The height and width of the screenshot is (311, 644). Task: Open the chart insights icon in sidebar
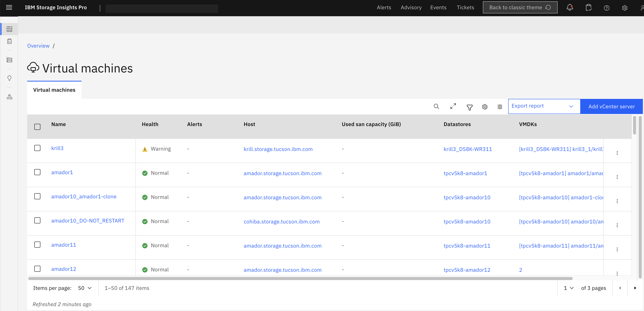[x=9, y=60]
